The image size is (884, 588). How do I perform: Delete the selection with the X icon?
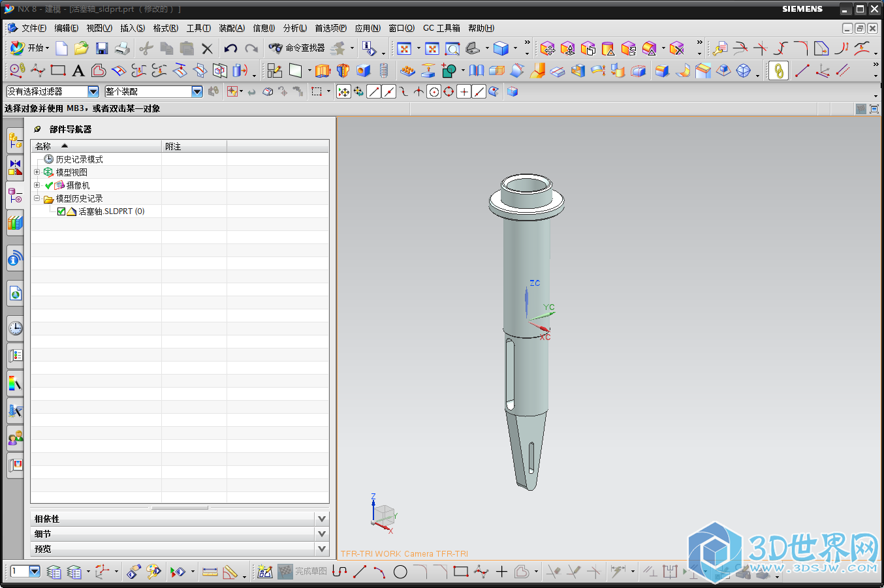coord(207,48)
